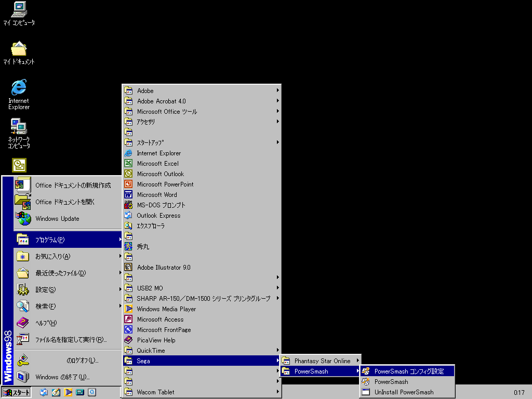
Task: Expand the アクセサリ submenu
Action: pos(202,122)
